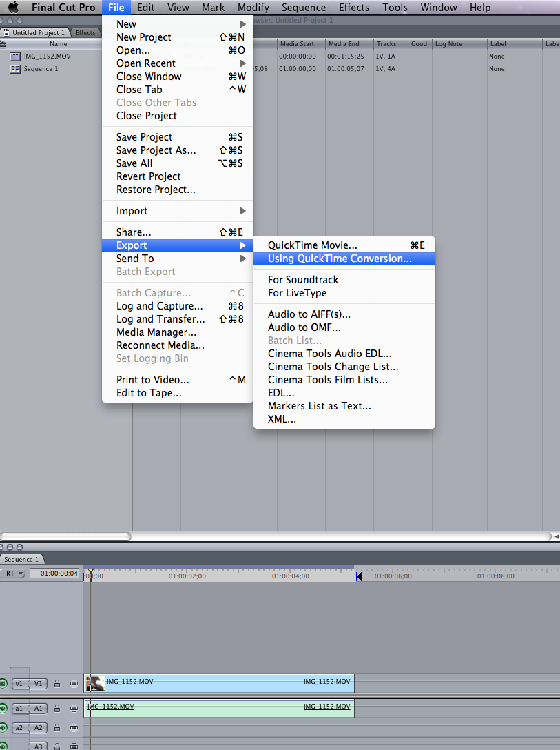
Task: Toggle Auto Select on track A1
Action: tap(74, 708)
